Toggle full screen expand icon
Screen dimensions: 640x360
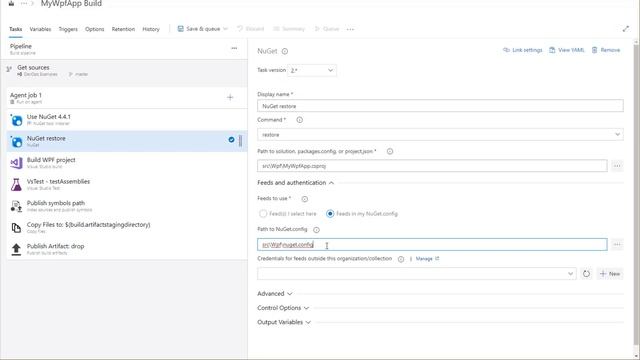pyautogui.click(x=626, y=29)
